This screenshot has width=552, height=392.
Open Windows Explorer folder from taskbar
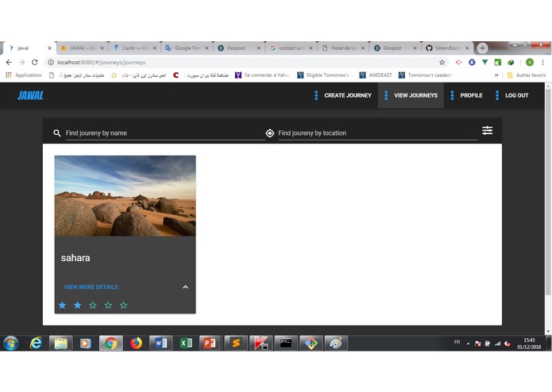tap(60, 343)
